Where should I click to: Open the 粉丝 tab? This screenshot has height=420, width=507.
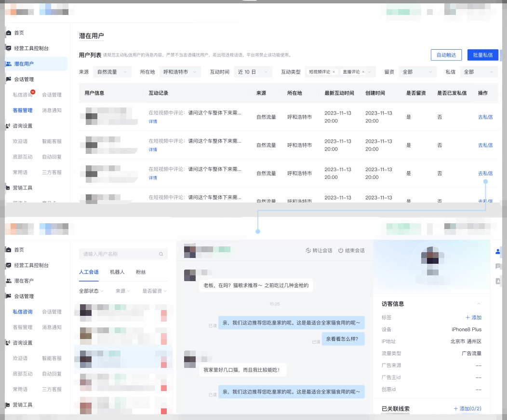coord(141,271)
